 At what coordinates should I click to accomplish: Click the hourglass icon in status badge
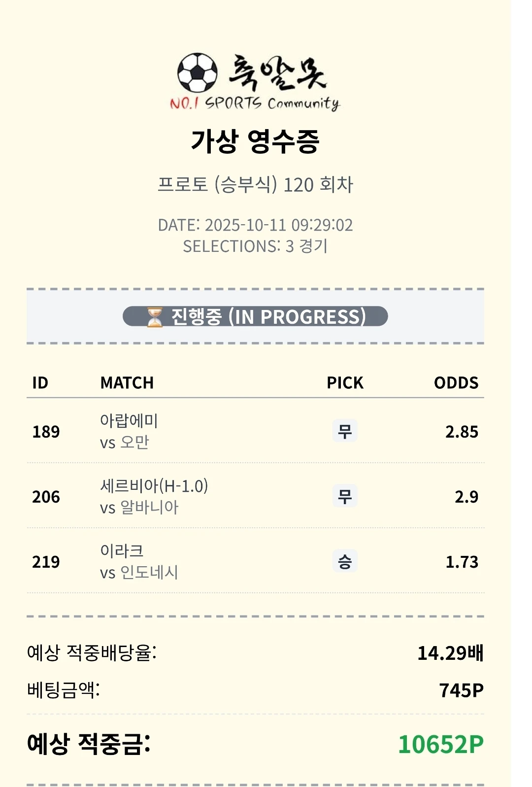155,317
